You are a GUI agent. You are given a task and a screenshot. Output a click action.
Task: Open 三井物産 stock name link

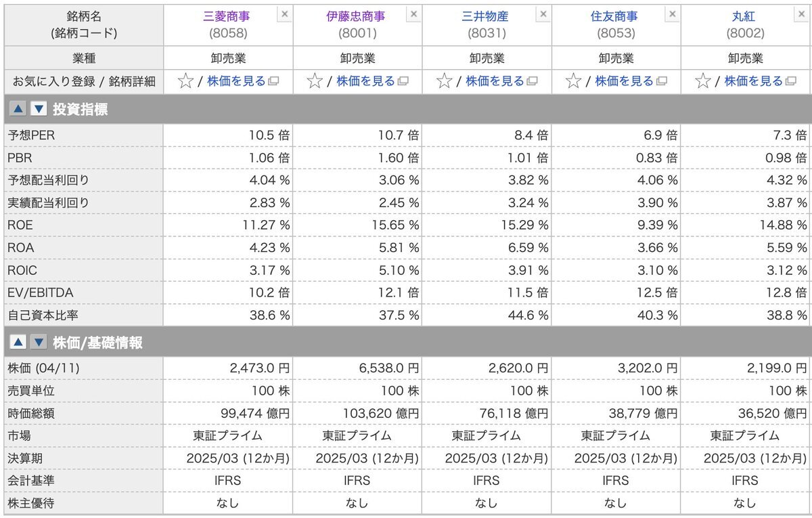(484, 16)
